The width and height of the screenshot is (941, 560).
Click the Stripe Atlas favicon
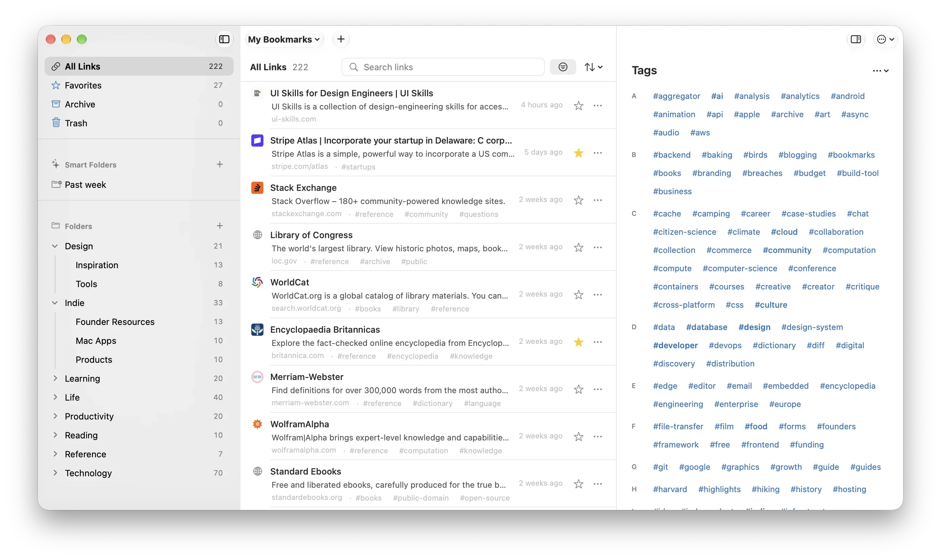click(x=257, y=141)
